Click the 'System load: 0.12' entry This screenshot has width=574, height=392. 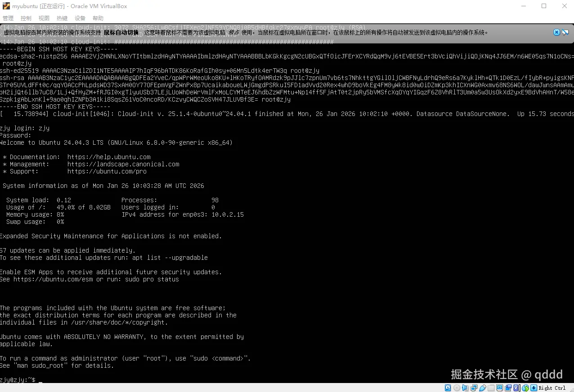[x=39, y=200]
